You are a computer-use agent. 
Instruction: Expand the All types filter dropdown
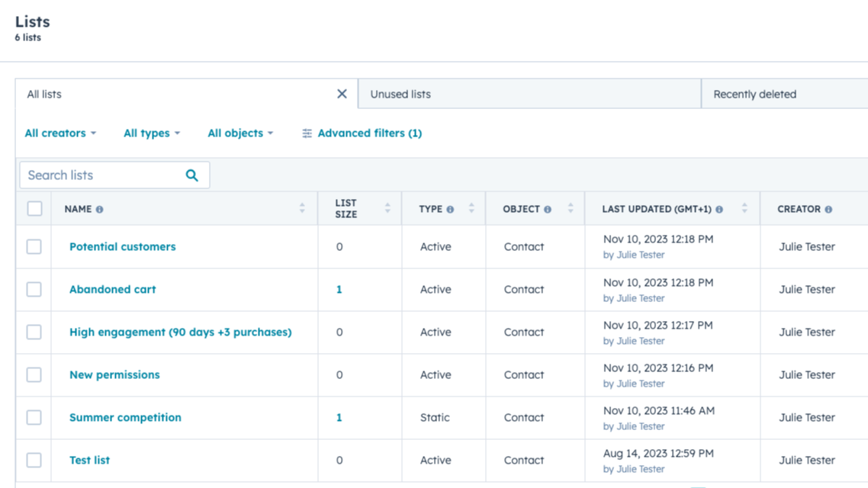tap(152, 133)
